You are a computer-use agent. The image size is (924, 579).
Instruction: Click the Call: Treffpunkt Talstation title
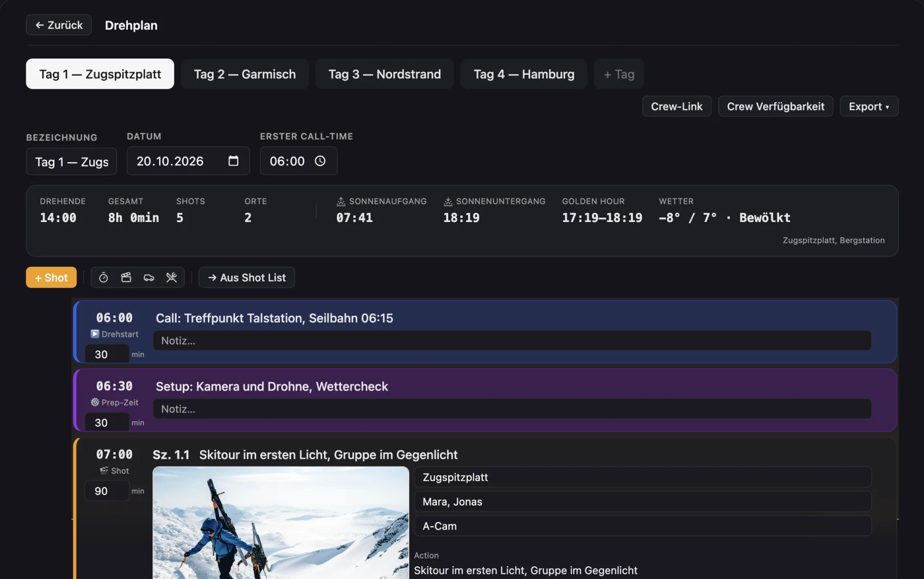click(274, 318)
